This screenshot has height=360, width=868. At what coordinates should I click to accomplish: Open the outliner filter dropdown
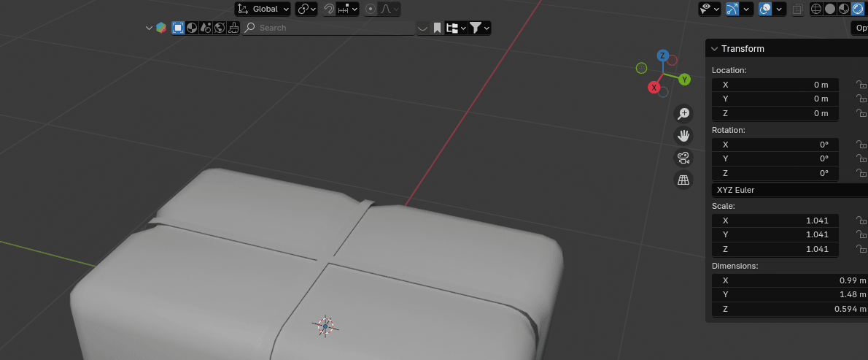[478, 28]
